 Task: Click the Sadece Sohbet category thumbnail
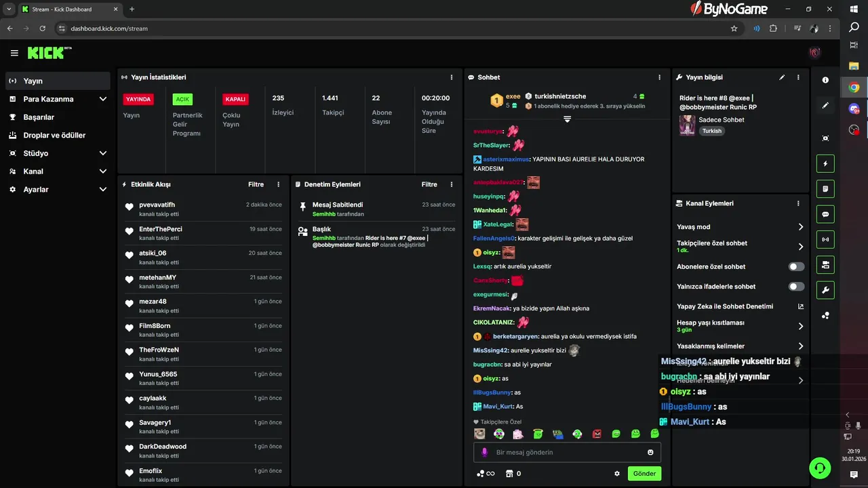(x=688, y=125)
